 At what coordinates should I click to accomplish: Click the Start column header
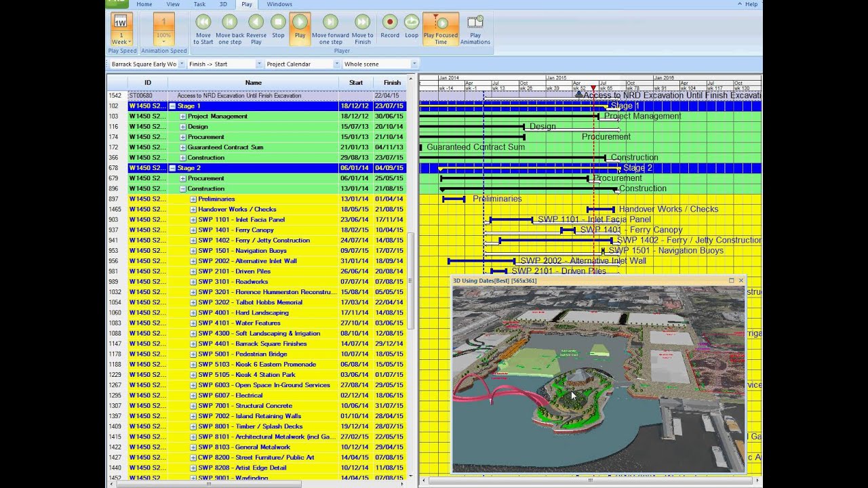click(356, 83)
